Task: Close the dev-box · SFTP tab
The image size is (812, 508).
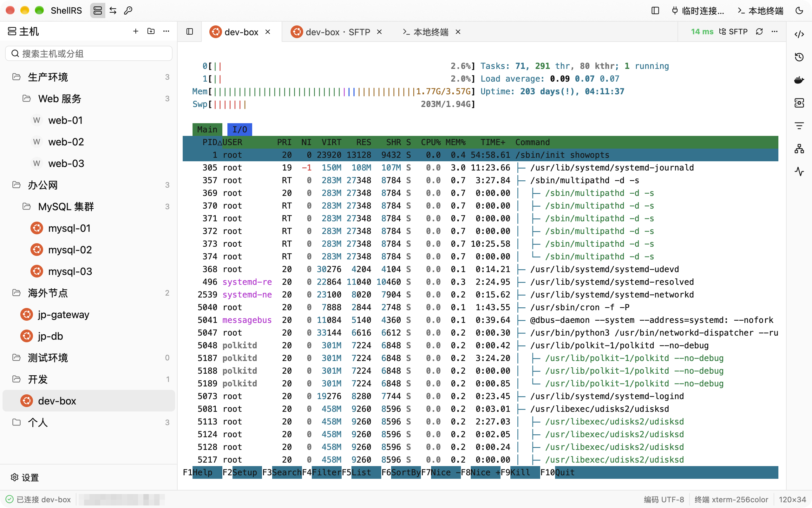Action: click(x=379, y=32)
